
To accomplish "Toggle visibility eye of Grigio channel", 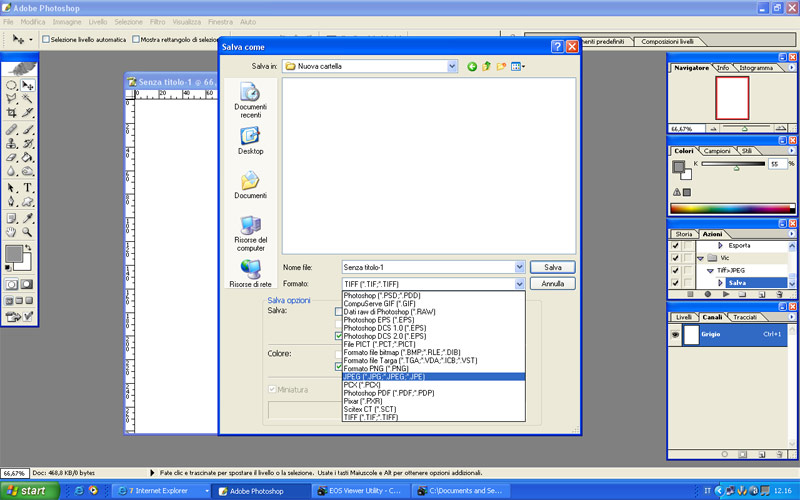I will pos(677,334).
